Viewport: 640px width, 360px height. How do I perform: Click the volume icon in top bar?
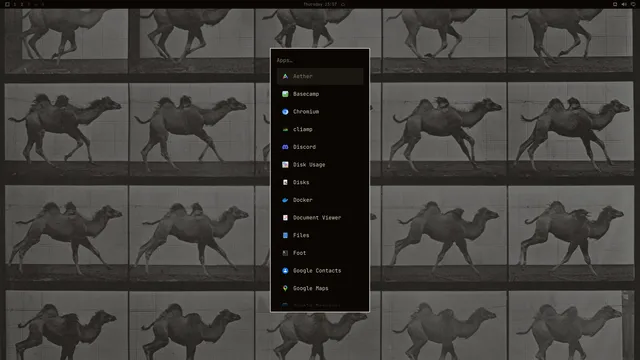pyautogui.click(x=624, y=4)
